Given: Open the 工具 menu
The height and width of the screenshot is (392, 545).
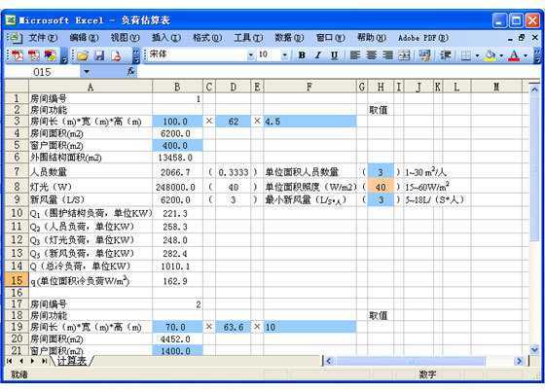Looking at the screenshot, I should (248, 38).
